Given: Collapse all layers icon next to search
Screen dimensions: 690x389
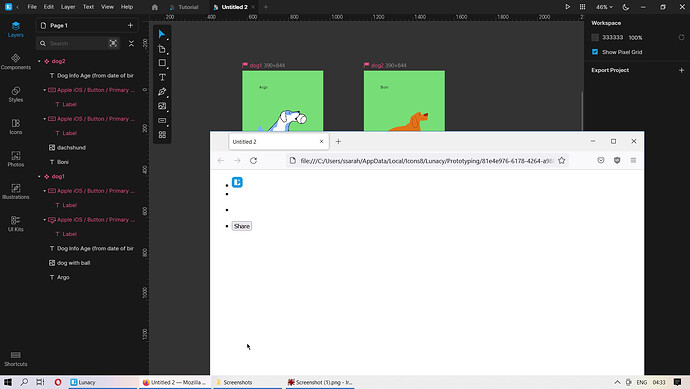Looking at the screenshot, I should pyautogui.click(x=131, y=44).
